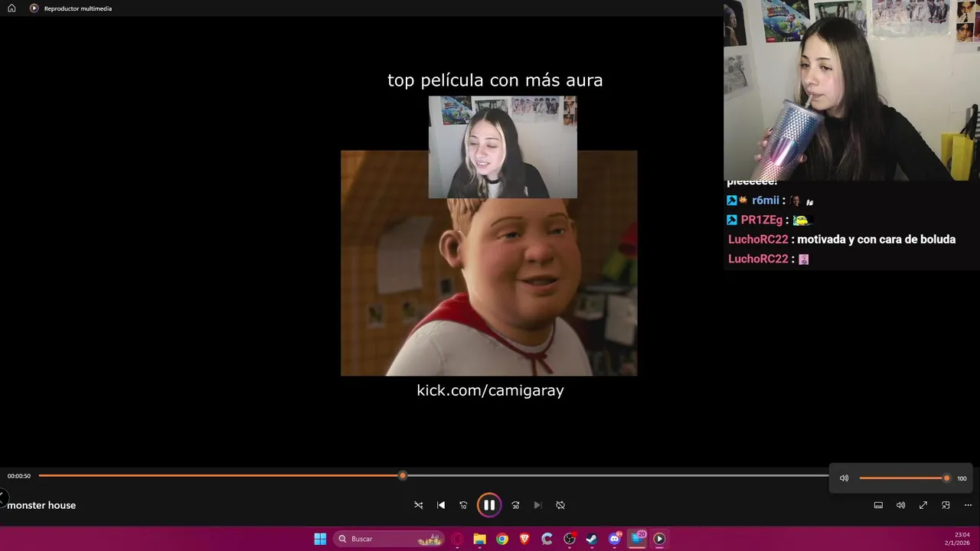
Task: Open Discord from the taskbar
Action: coord(615,539)
